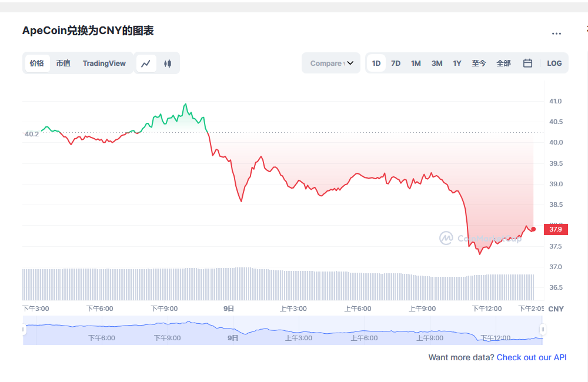588x382 pixels.
Task: Click the 下午12:00 main x-axis label
Action: pos(487,309)
